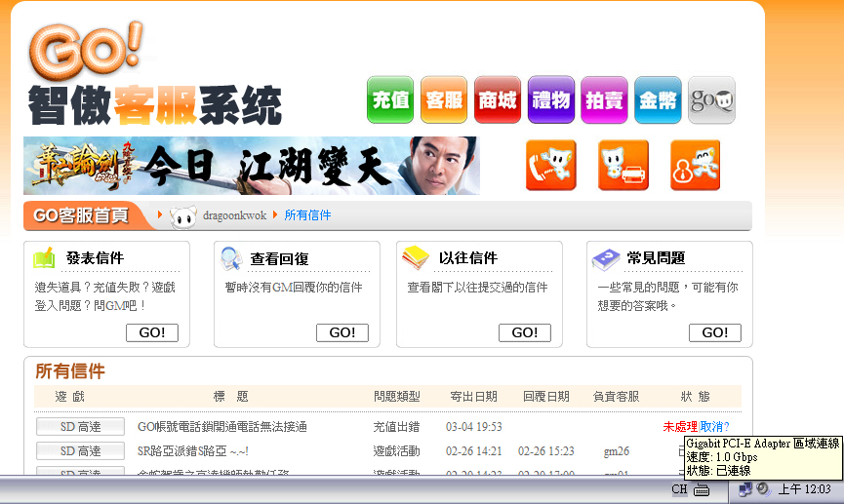Open the orange telephone support icon
The image size is (844, 504).
pyautogui.click(x=550, y=165)
